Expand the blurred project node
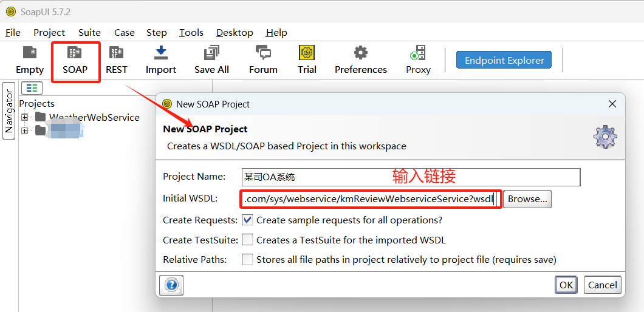Image resolution: width=644 pixels, height=312 pixels. 25,131
